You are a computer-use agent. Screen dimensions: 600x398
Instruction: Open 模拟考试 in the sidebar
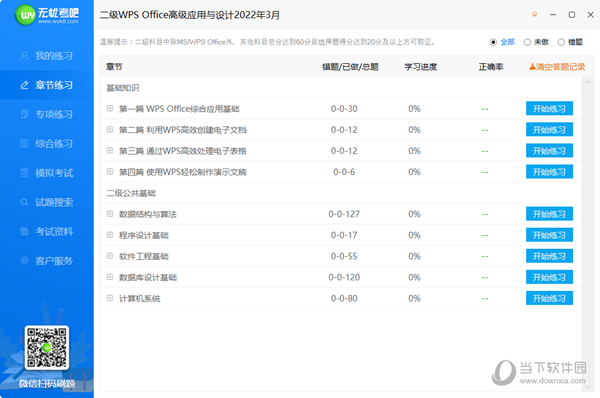click(x=47, y=173)
